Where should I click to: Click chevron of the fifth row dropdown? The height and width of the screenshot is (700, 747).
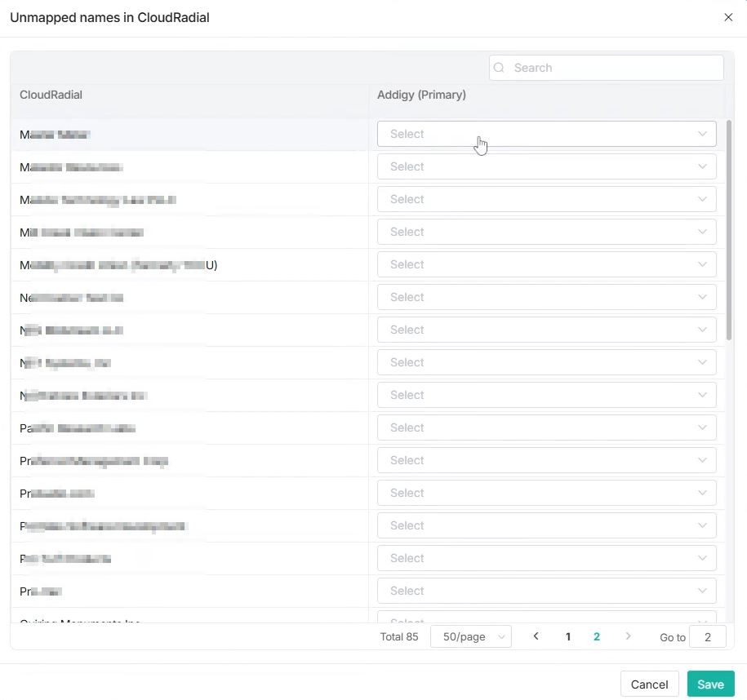click(x=702, y=264)
